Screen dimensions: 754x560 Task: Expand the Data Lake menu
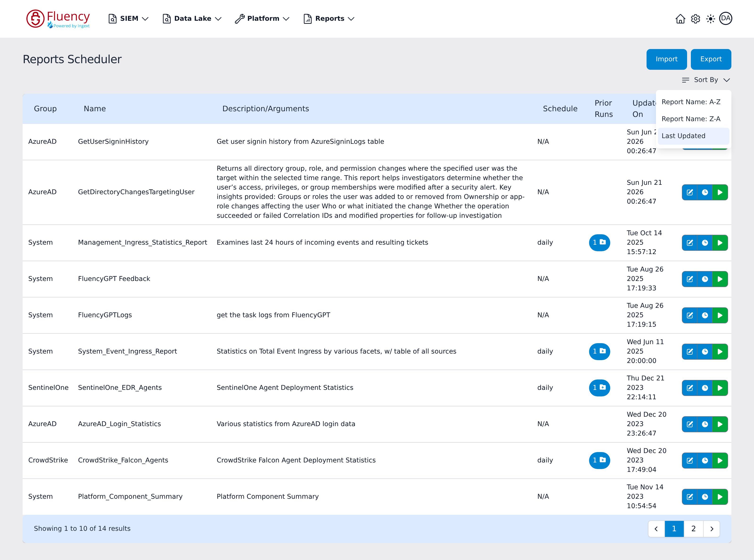[x=192, y=19]
